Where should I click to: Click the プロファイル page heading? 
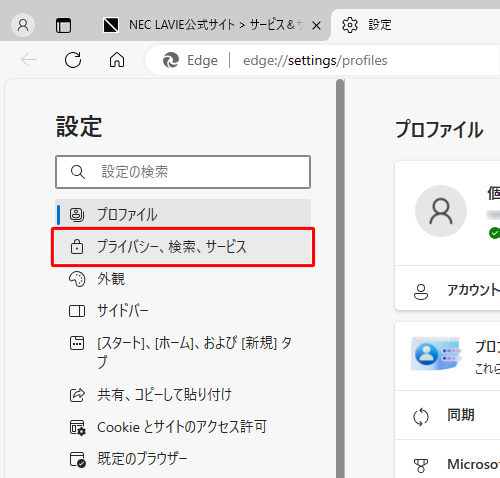tap(439, 129)
